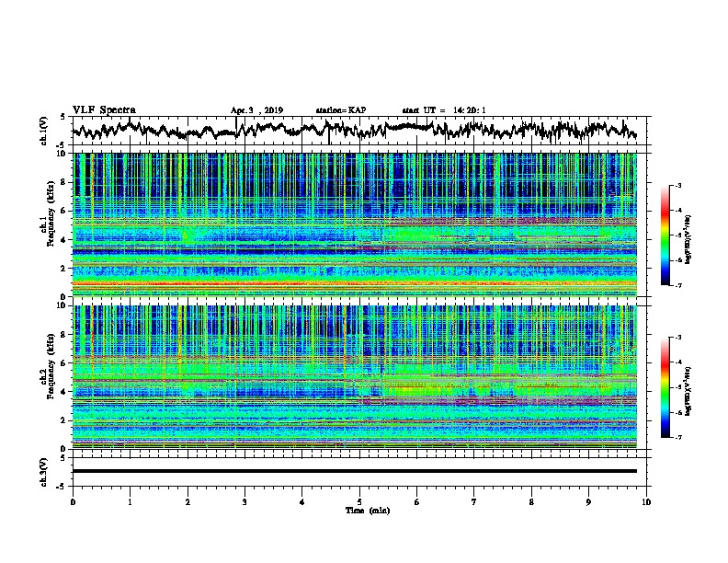Click the red 1 kHz band in ch.1 spectrogram
Viewport: 728px width, 563px height.
pos(355,283)
